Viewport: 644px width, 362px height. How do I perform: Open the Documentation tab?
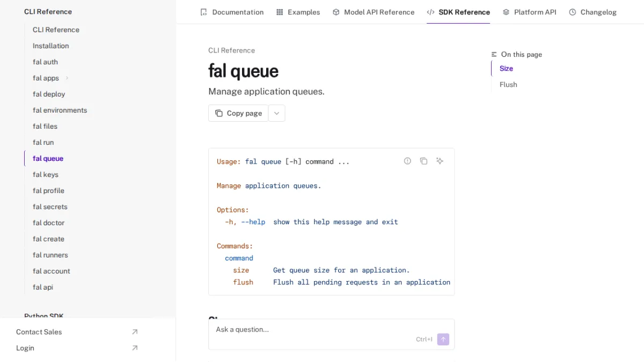[x=232, y=12]
